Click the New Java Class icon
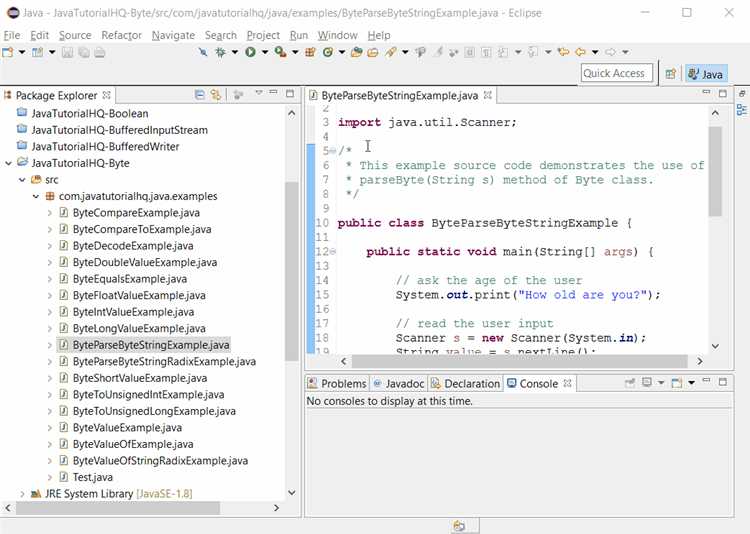 pyautogui.click(x=328, y=52)
